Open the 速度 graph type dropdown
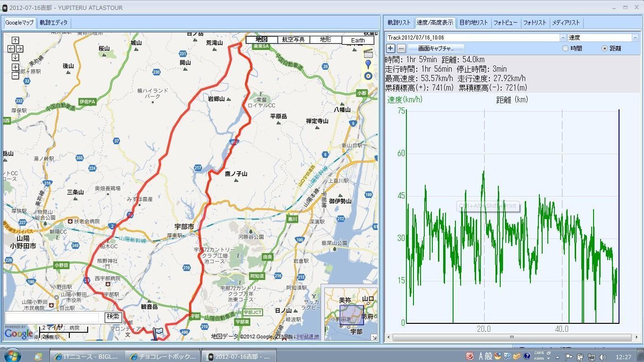 click(x=636, y=37)
